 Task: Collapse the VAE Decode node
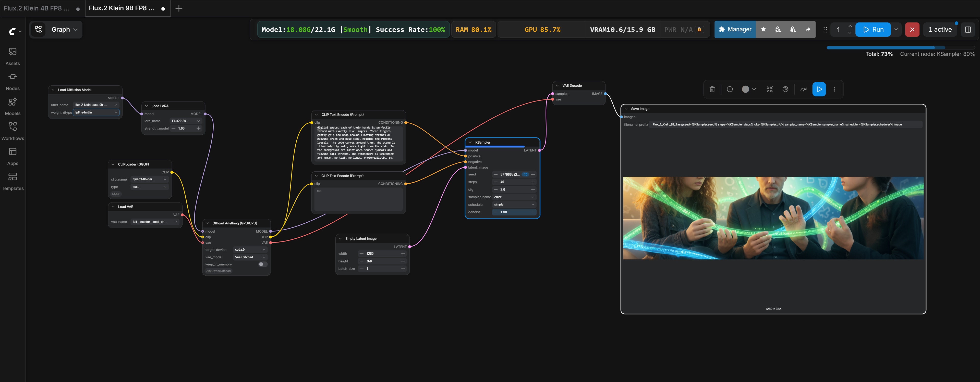[557, 85]
